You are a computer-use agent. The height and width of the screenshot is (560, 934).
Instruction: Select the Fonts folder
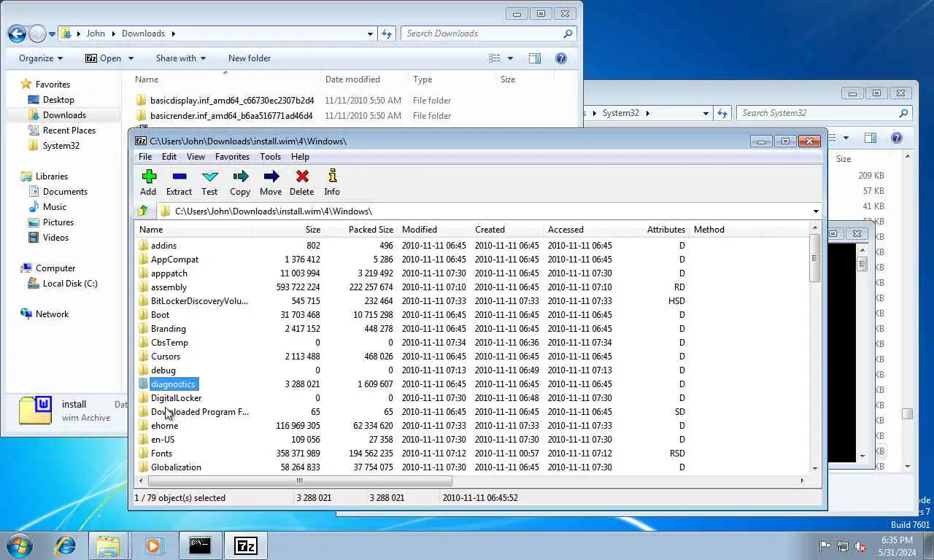click(161, 454)
